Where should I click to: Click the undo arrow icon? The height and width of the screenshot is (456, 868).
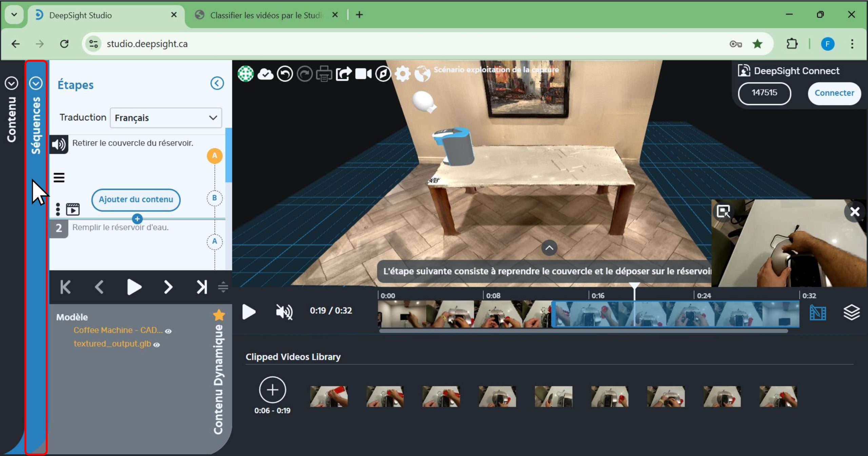[285, 74]
